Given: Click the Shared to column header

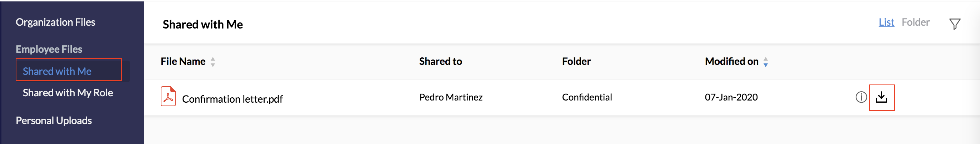Looking at the screenshot, I should click(x=440, y=62).
